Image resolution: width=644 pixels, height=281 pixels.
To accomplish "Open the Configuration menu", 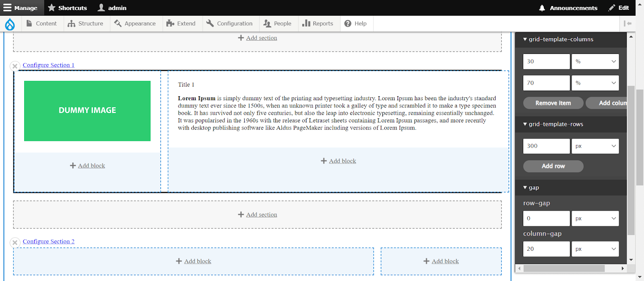I will point(229,24).
